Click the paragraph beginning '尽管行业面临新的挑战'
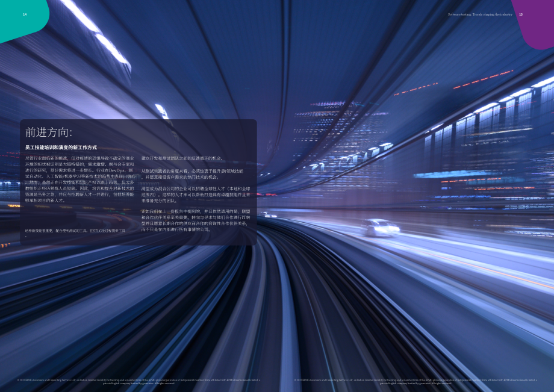The image size is (554, 392). coord(80,179)
